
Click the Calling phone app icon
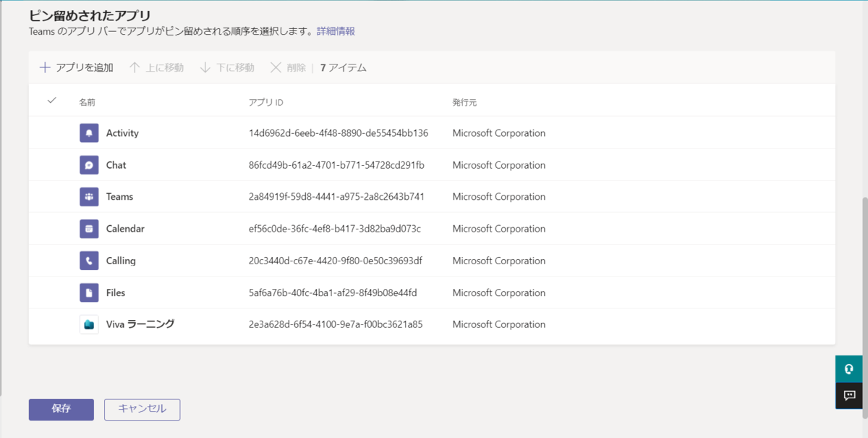pos(89,261)
